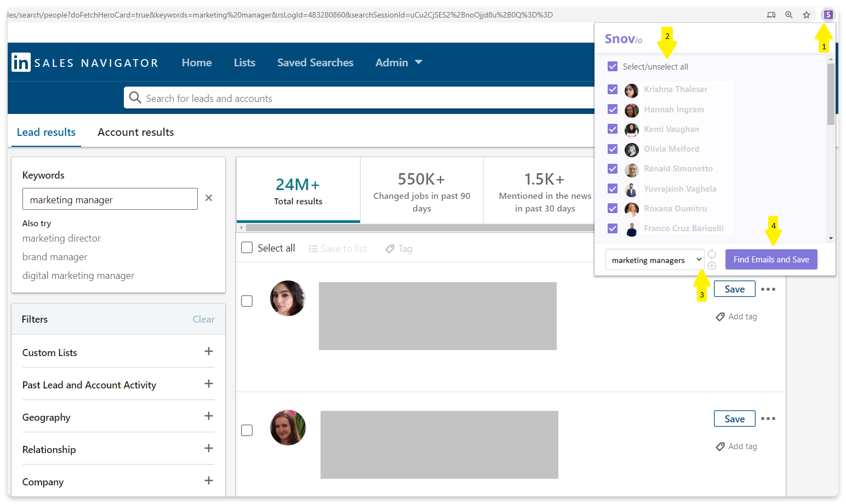Try the digital marketing manager suggestion
This screenshot has width=846, height=504.
(x=78, y=276)
